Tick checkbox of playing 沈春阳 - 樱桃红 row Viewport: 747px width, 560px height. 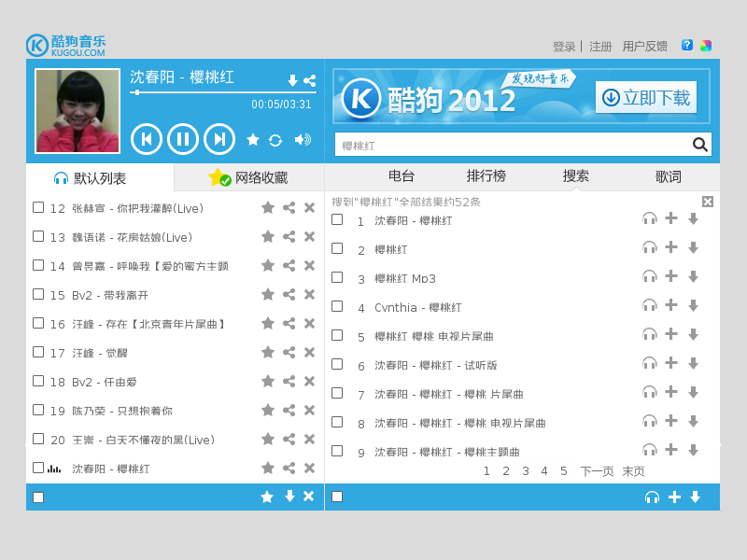(x=38, y=468)
